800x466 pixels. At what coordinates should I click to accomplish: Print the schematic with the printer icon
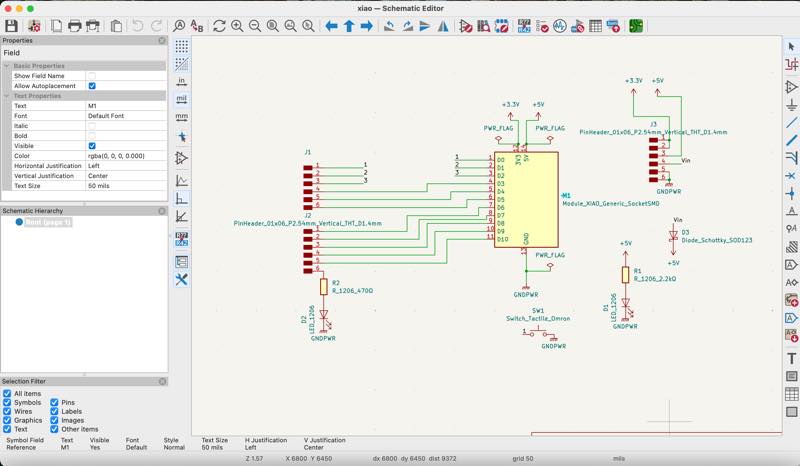point(74,26)
